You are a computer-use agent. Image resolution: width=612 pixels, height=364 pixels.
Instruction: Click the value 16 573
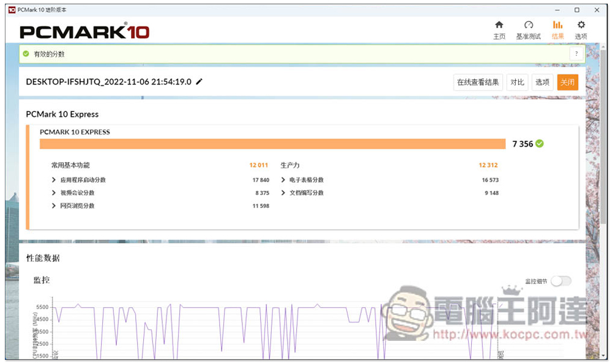pos(490,180)
